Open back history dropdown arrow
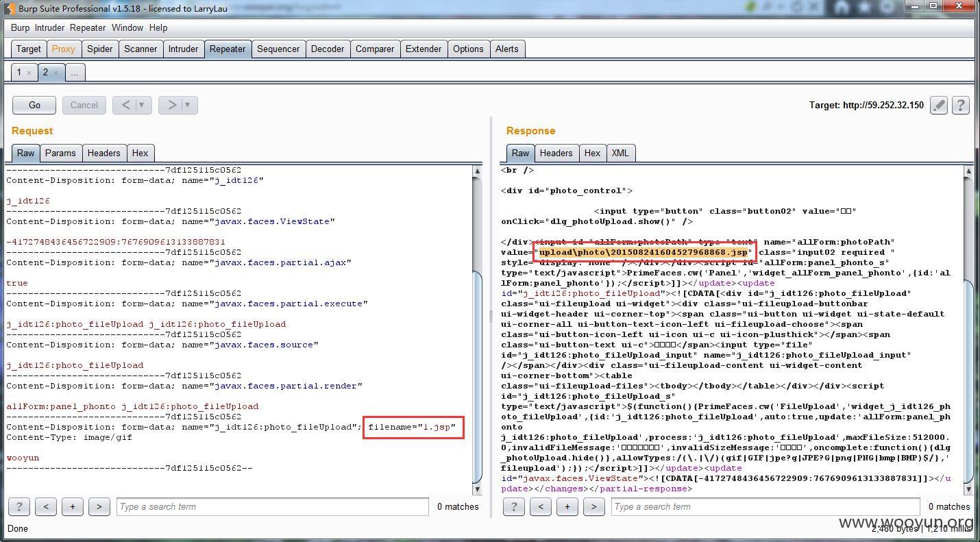 [143, 105]
